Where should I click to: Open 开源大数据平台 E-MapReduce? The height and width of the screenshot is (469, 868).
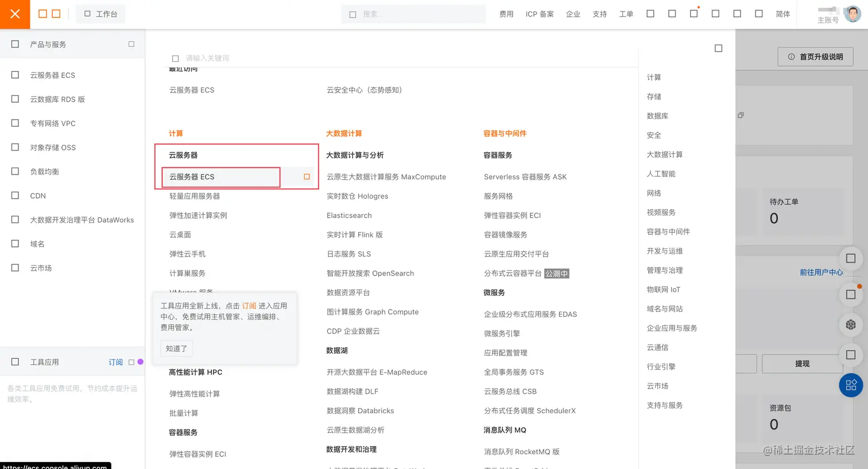point(377,372)
